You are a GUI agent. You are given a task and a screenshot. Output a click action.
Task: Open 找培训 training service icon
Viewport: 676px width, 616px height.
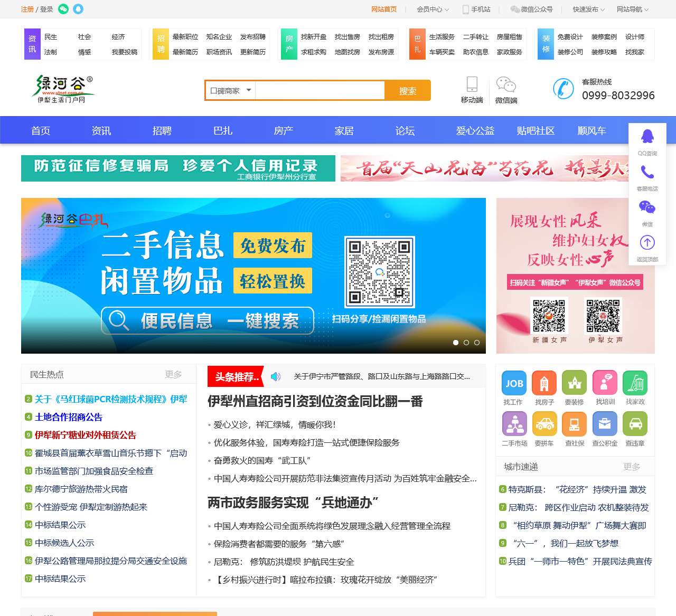click(605, 382)
